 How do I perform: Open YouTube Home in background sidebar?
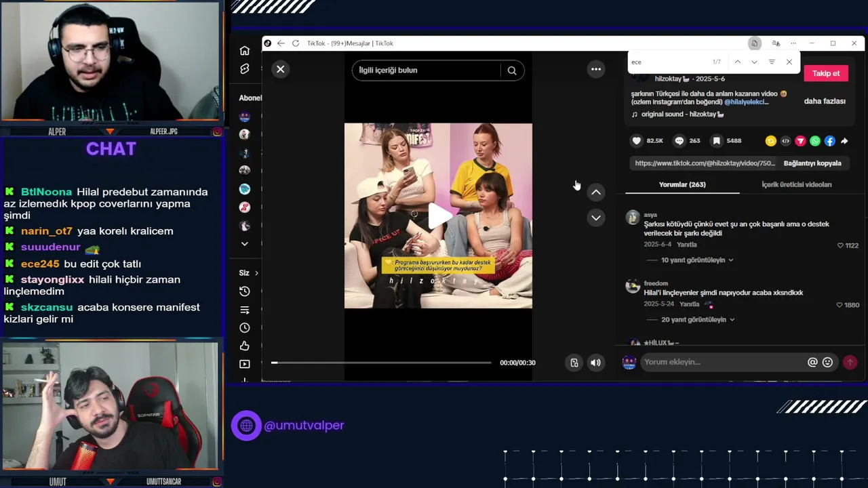(245, 51)
